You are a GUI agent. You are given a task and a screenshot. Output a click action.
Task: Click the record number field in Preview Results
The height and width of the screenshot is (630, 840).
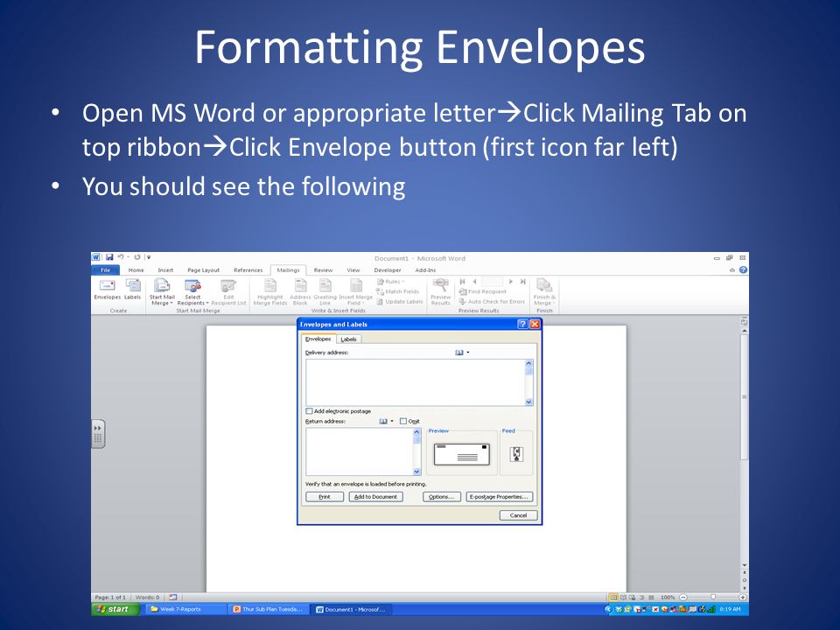[x=493, y=281]
